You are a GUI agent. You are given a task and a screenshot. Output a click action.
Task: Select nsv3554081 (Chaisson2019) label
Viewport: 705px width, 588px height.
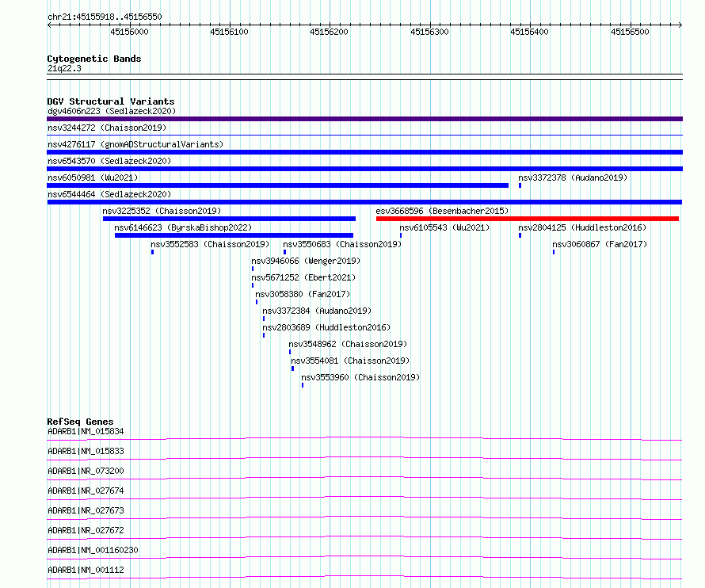point(350,361)
